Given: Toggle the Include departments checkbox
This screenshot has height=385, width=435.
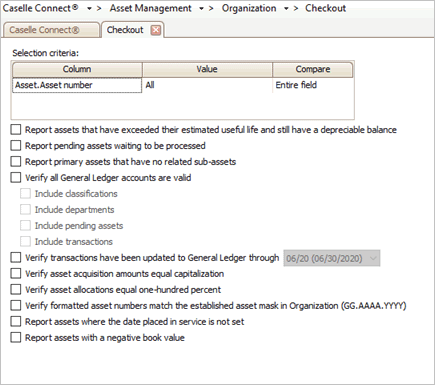Looking at the screenshot, I should click(25, 210).
